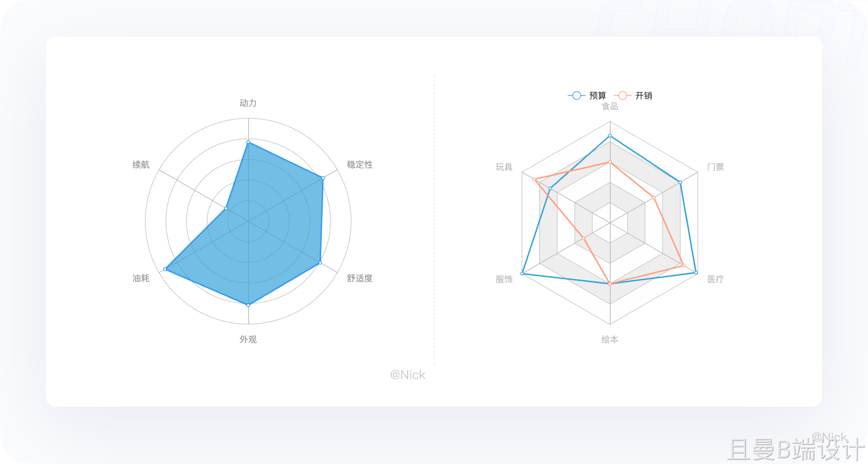
Task: Toggle the 预算 legend series
Action: pos(587,96)
